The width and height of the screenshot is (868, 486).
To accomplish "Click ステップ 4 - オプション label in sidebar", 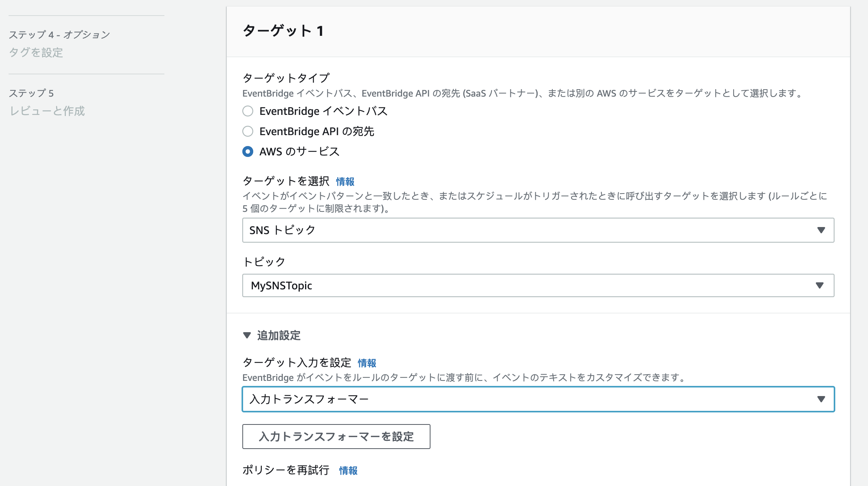I will coord(59,35).
